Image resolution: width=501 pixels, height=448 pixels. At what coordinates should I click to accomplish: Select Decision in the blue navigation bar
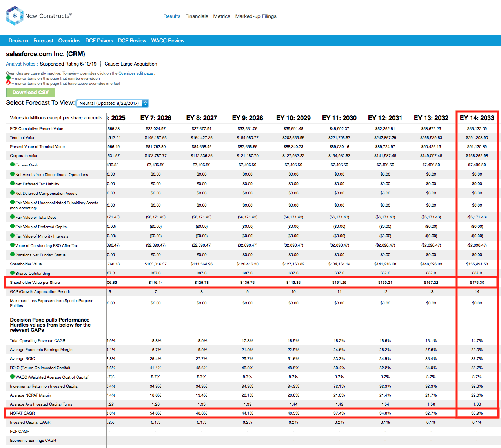pyautogui.click(x=18, y=41)
